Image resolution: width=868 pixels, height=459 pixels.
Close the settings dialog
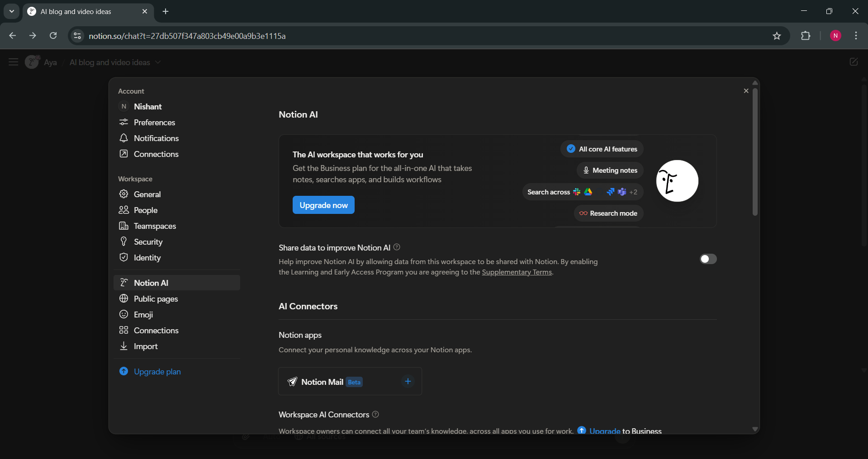click(x=746, y=91)
